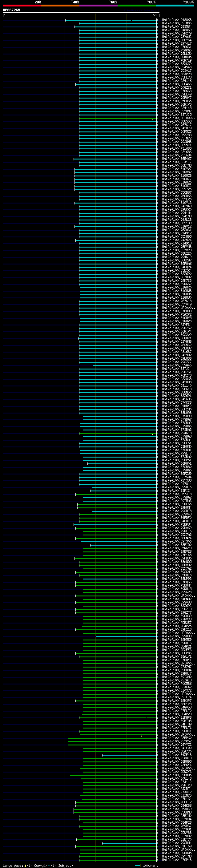
Task: Select the UniRef100_A8R7L9 label
Action: pos(177,60)
